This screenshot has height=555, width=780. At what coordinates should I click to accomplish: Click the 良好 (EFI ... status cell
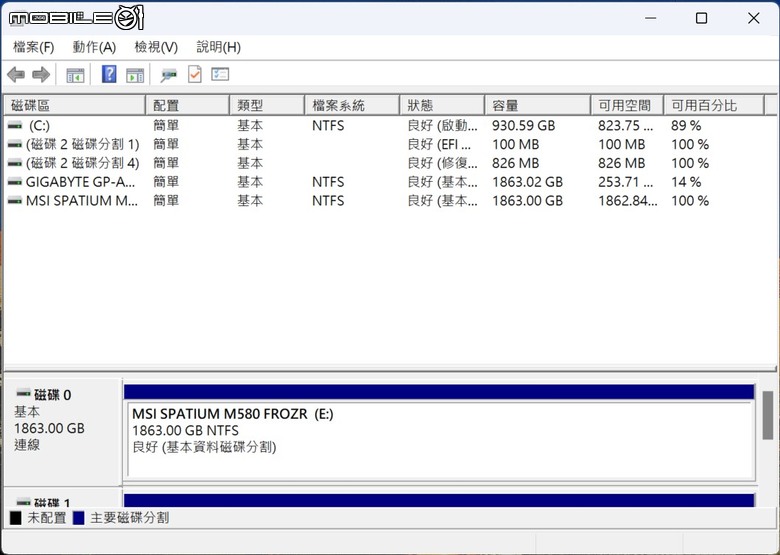439,144
